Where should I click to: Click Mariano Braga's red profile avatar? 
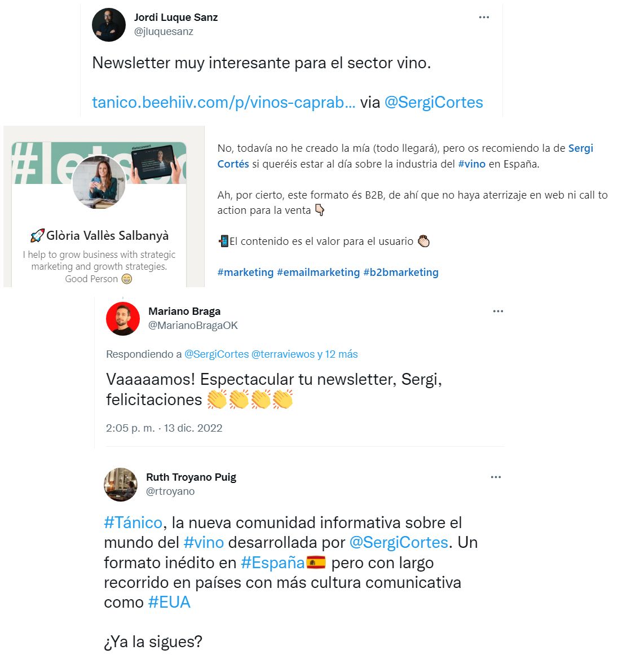(x=123, y=318)
